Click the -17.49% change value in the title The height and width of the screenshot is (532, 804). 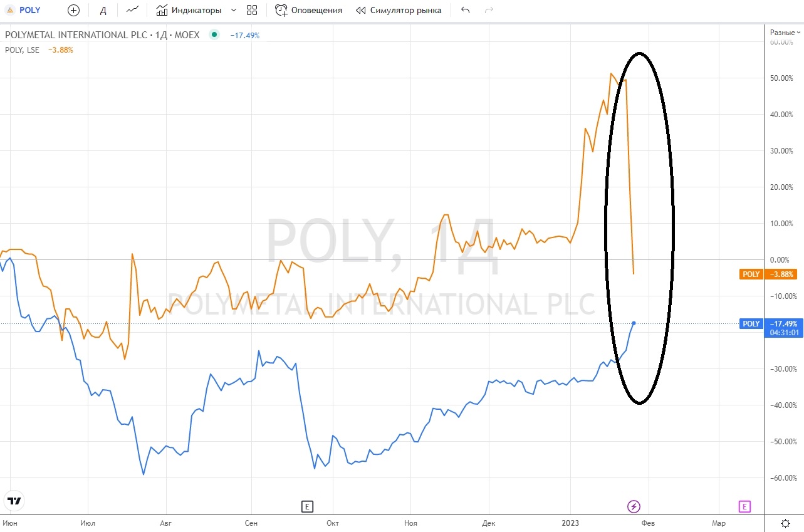pos(244,36)
